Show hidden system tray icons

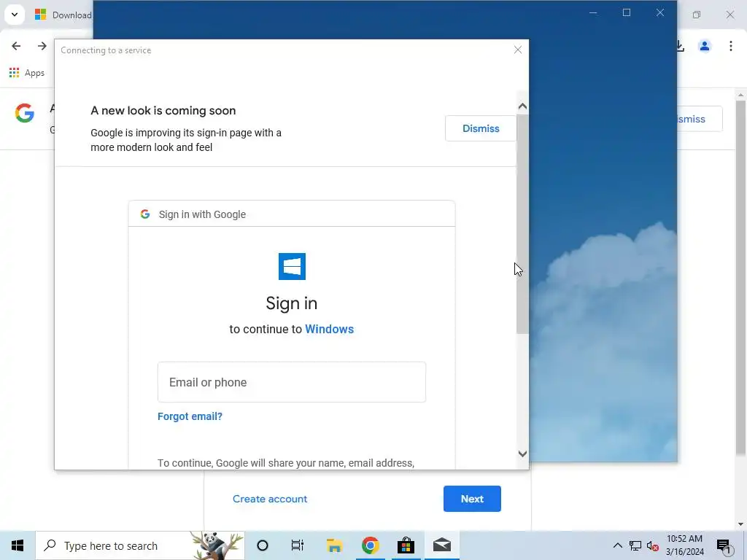(617, 545)
